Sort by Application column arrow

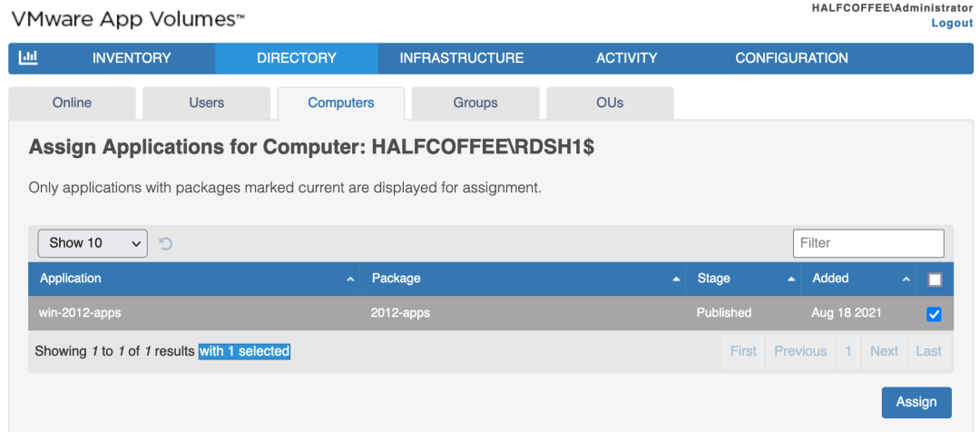point(350,280)
